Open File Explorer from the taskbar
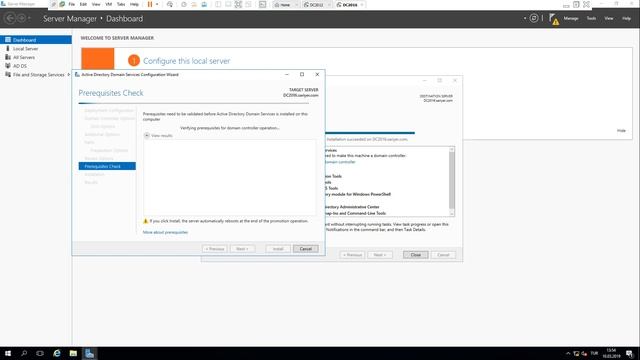The image size is (640, 360). [x=73, y=353]
